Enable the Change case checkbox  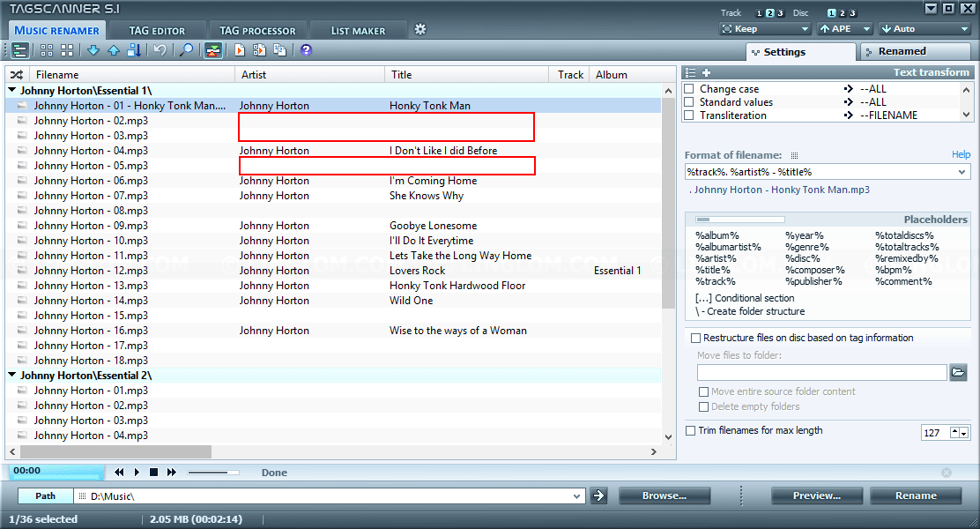tap(689, 89)
